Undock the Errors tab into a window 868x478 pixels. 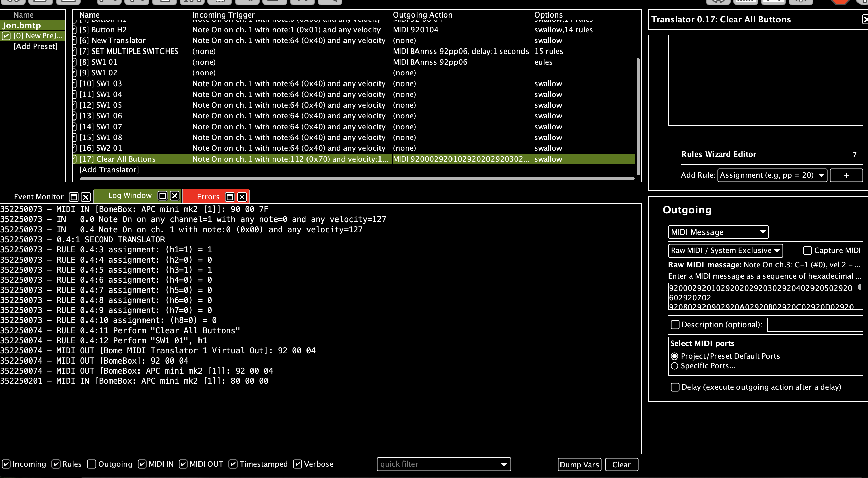pos(230,197)
